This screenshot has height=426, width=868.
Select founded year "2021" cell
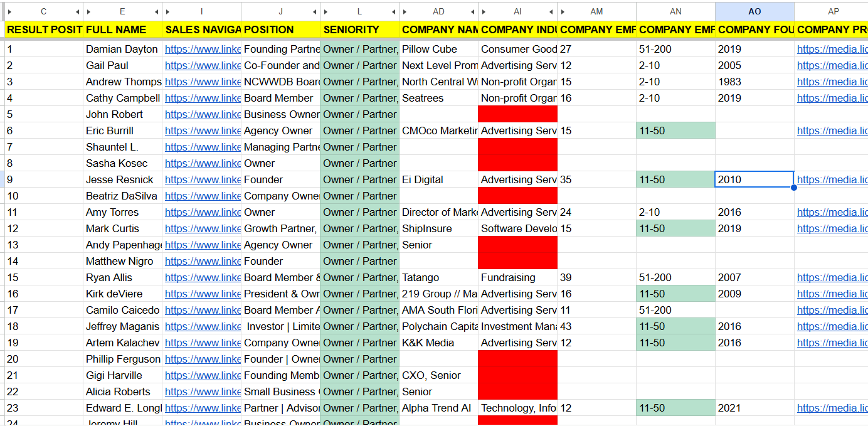754,408
